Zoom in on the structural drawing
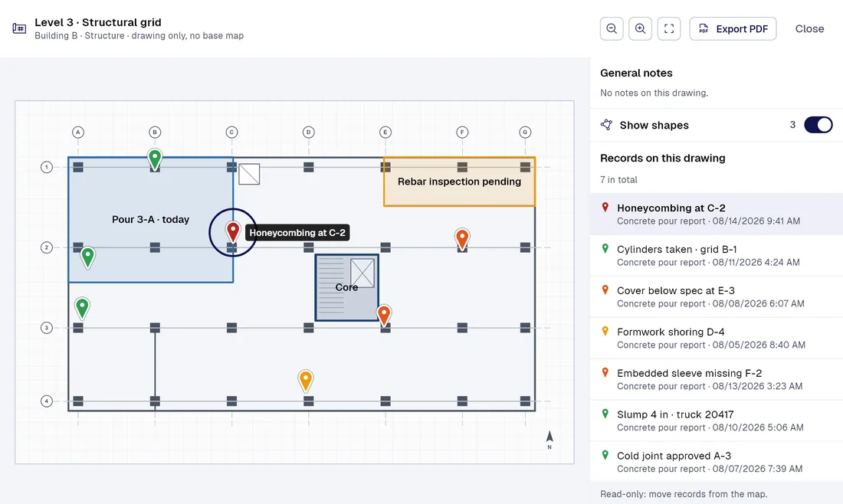The image size is (843, 504). [x=640, y=28]
